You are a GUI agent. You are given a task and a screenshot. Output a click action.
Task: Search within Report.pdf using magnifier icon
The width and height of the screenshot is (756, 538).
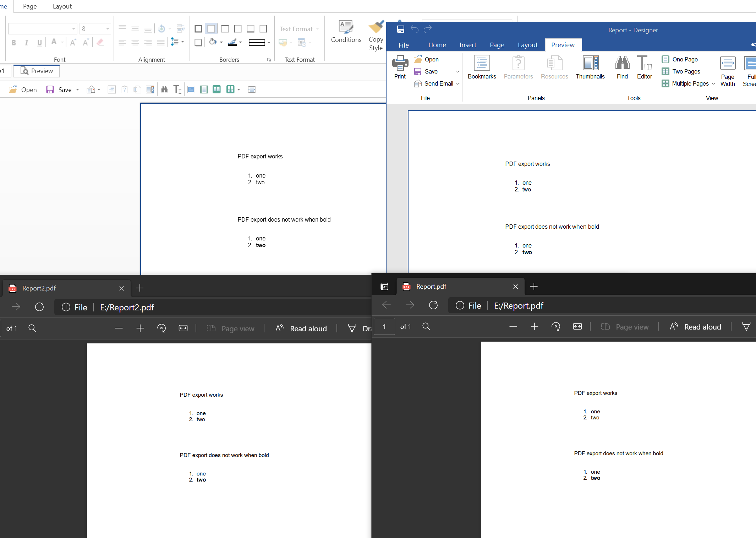pyautogui.click(x=426, y=327)
